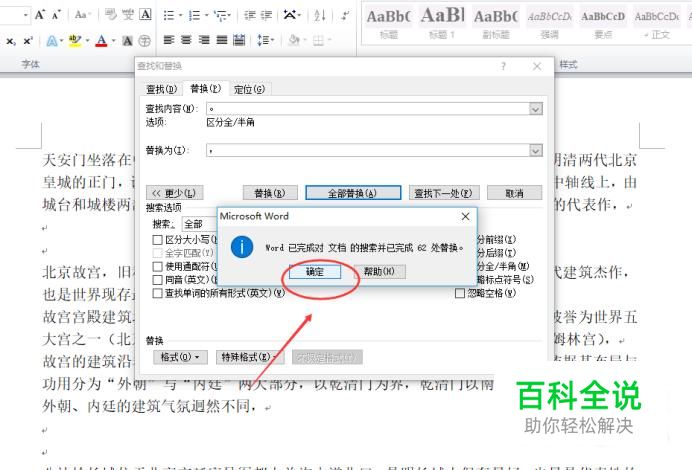Image resolution: width=692 pixels, height=470 pixels.
Task: Switch to the 替换 tab
Action: [206, 89]
